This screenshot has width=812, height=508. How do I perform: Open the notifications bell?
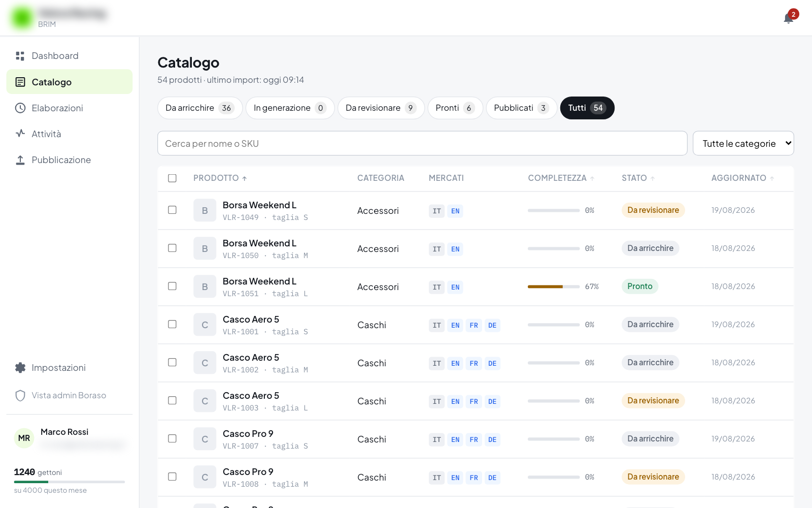(x=788, y=19)
